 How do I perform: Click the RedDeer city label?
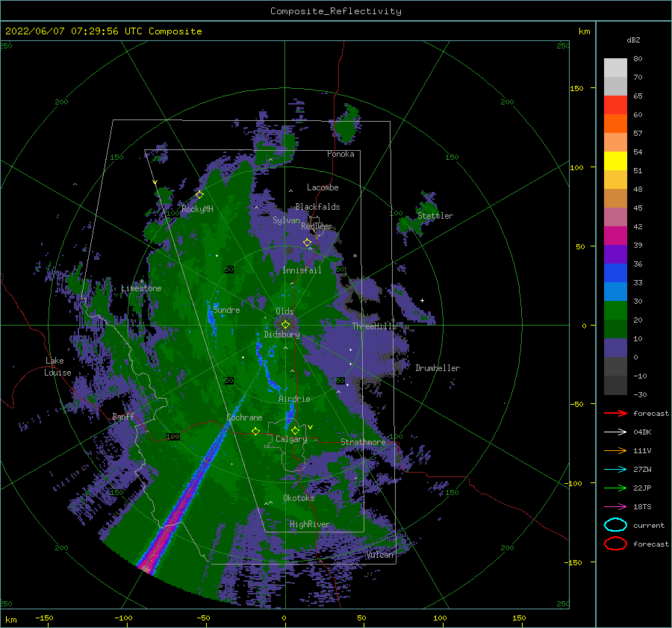(x=317, y=226)
